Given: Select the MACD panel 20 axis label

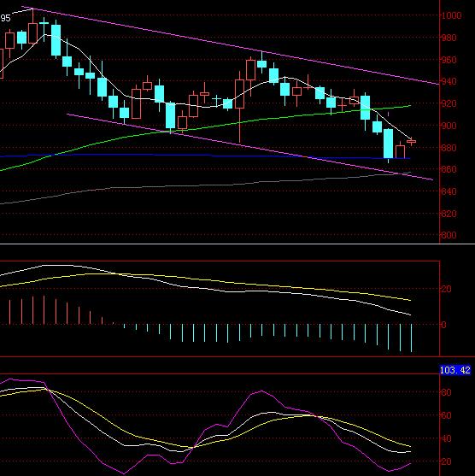Looking at the screenshot, I should click(x=446, y=289).
